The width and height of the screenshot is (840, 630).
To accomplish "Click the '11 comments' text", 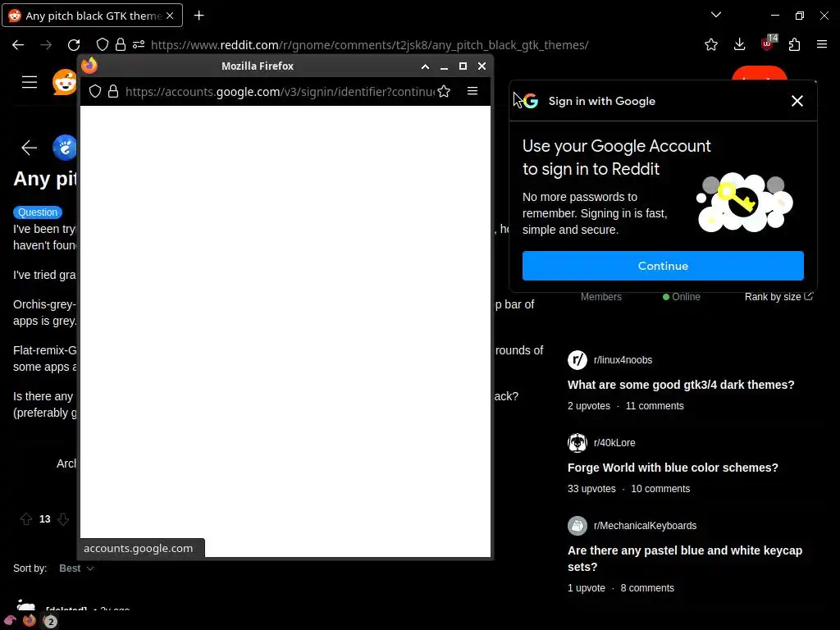I will click(655, 406).
